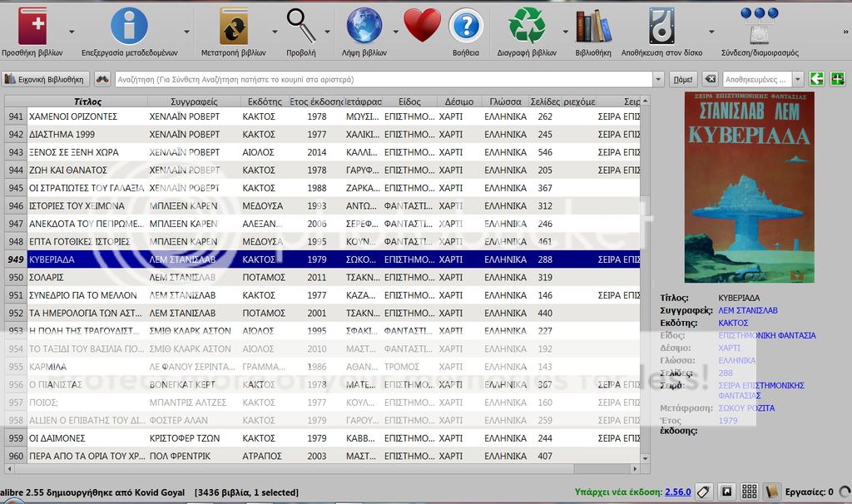Click Jobs (Εργασίες: 0) status text
The width and height of the screenshot is (852, 504).
[x=809, y=492]
